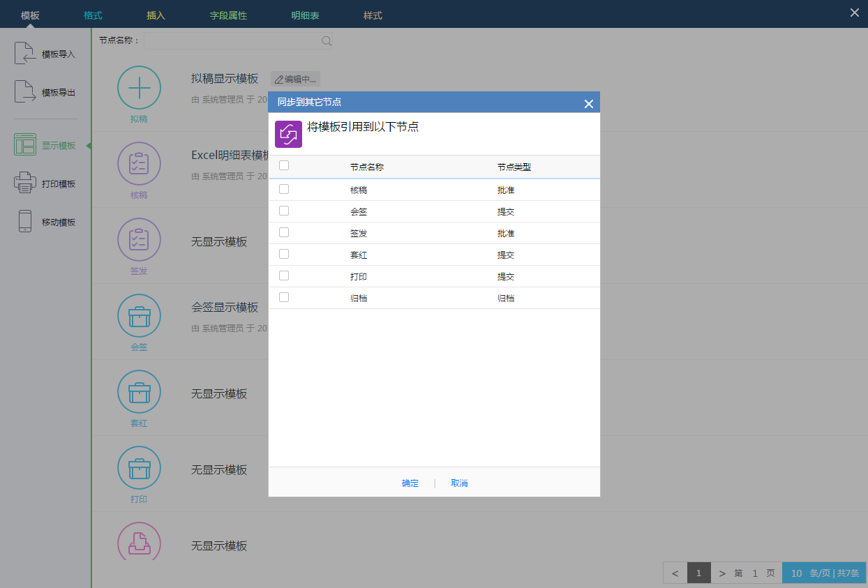Click the 会签 briefcase circle icon

pos(139,316)
